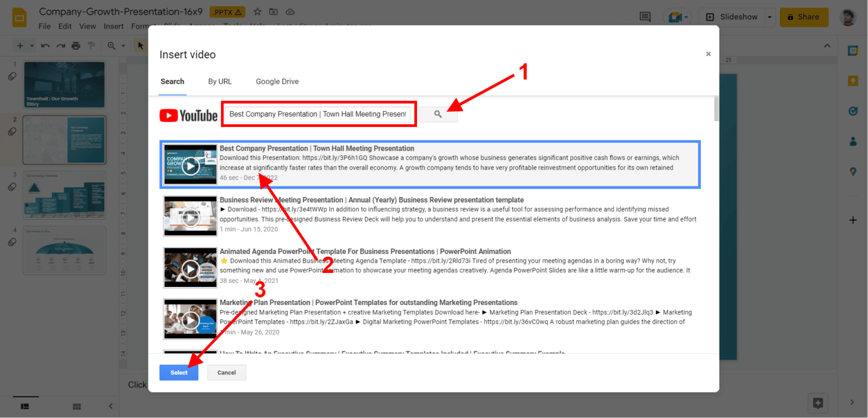The width and height of the screenshot is (868, 418).
Task: Switch to the By URL tab
Action: pos(220,81)
